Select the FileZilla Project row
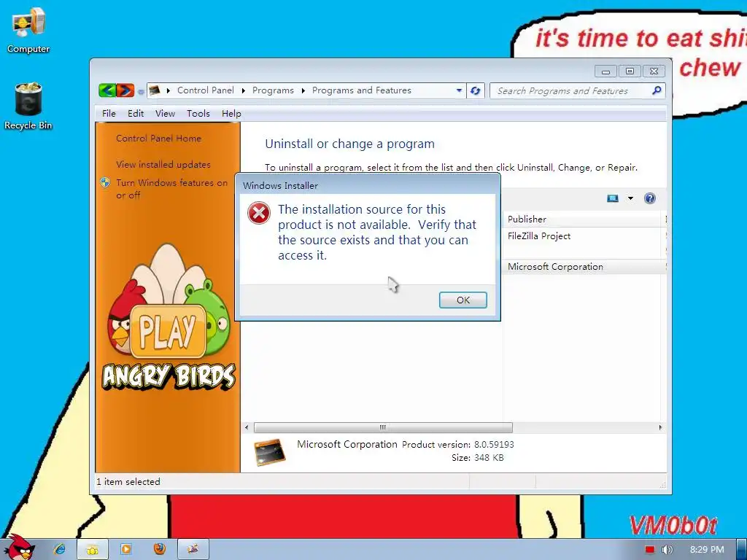This screenshot has height=560, width=747. (584, 236)
